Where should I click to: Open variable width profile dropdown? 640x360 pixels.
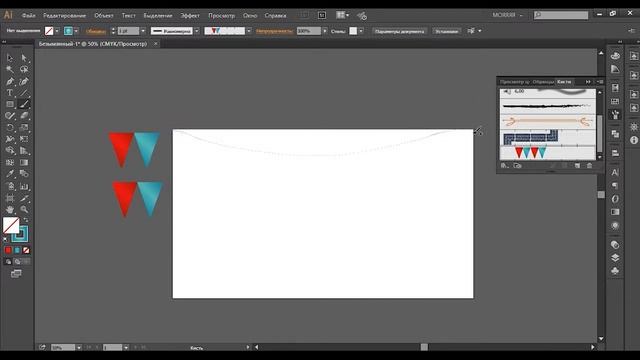coord(197,31)
